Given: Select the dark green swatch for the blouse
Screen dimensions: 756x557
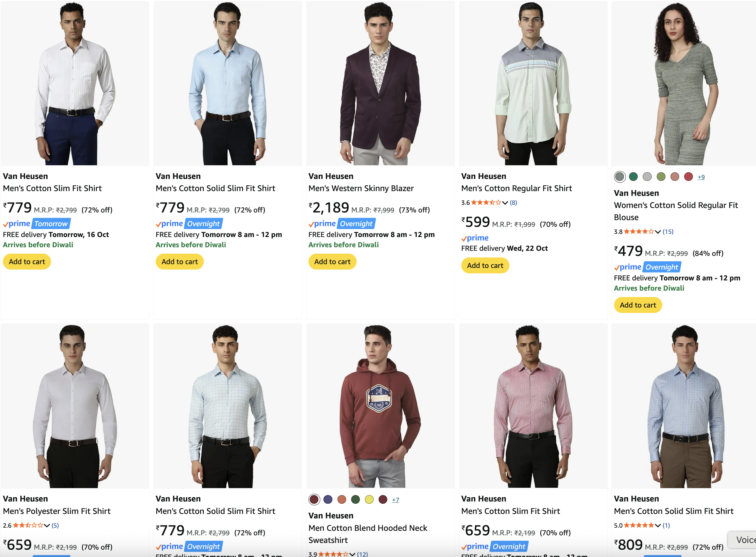Looking at the screenshot, I should (x=633, y=177).
